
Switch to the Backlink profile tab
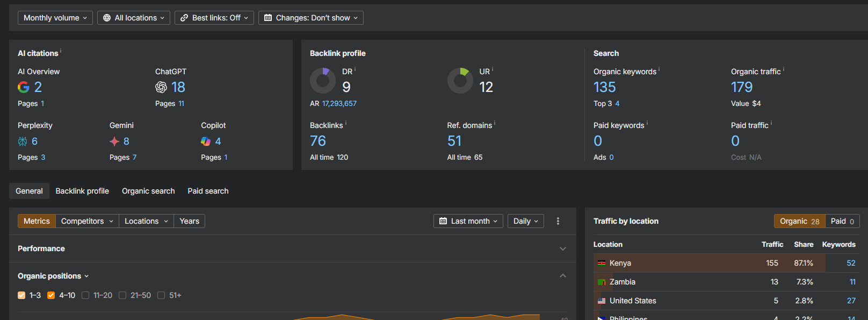(82, 191)
